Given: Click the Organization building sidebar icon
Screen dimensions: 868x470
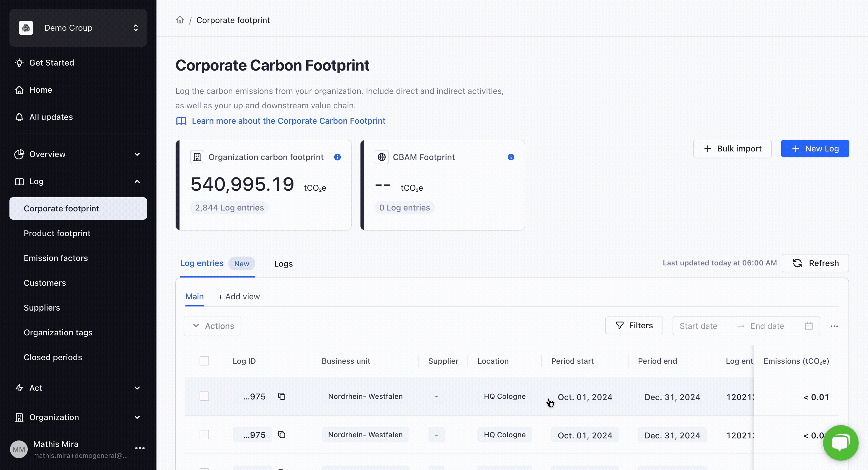Looking at the screenshot, I should point(19,417).
